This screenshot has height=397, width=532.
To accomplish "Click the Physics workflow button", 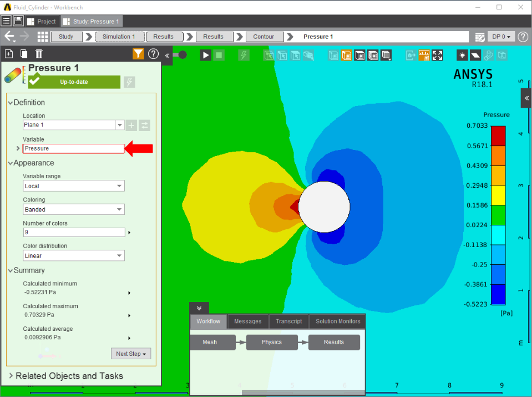I will point(272,343).
